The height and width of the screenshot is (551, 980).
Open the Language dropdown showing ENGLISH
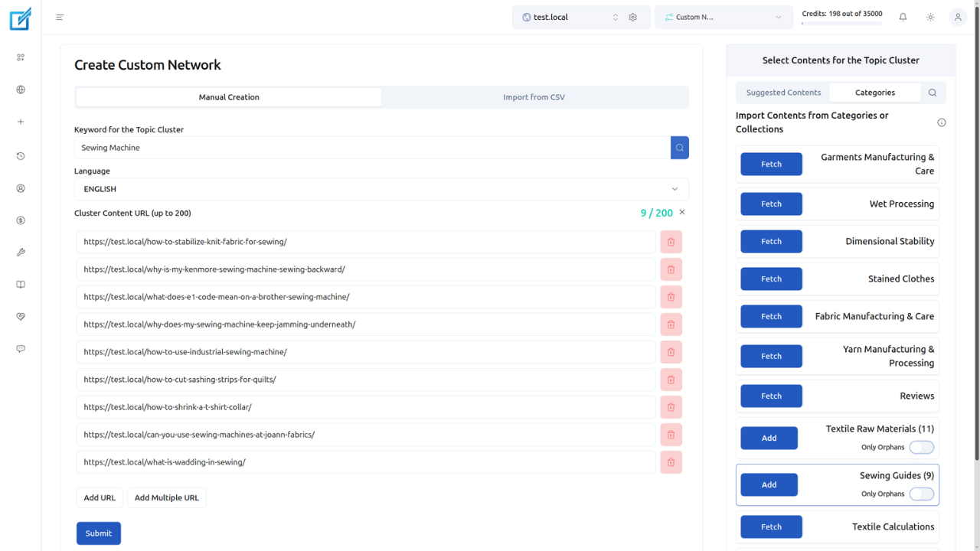(x=381, y=189)
